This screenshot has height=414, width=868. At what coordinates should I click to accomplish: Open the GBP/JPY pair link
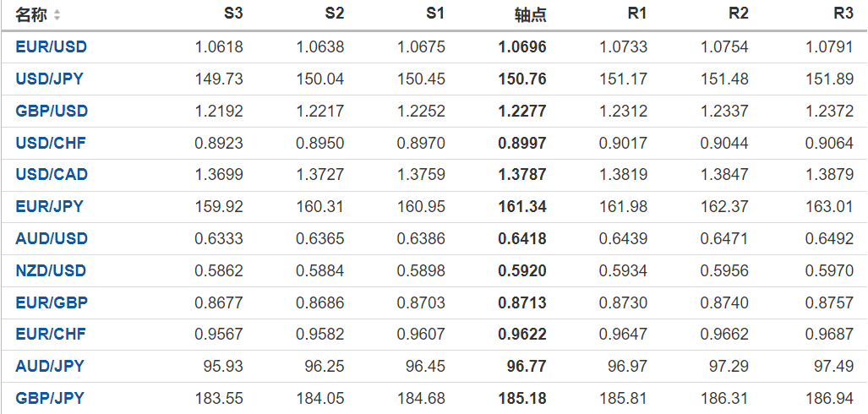(x=50, y=398)
